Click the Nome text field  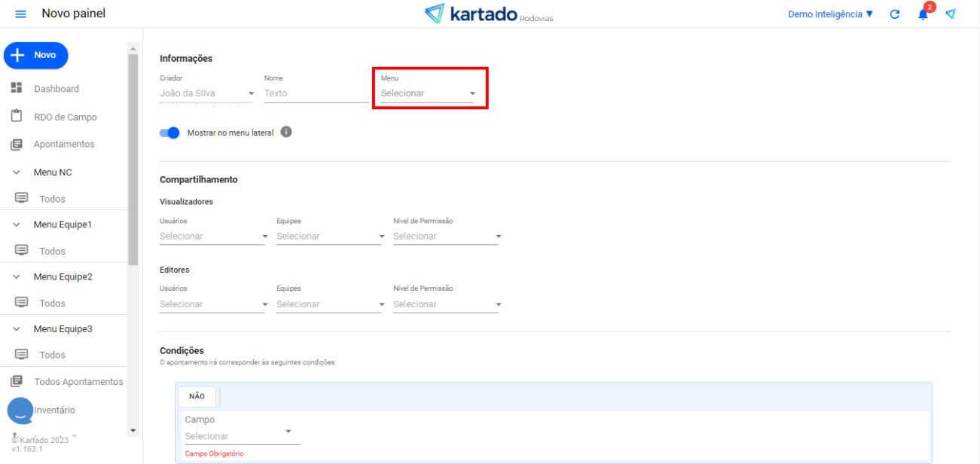316,93
